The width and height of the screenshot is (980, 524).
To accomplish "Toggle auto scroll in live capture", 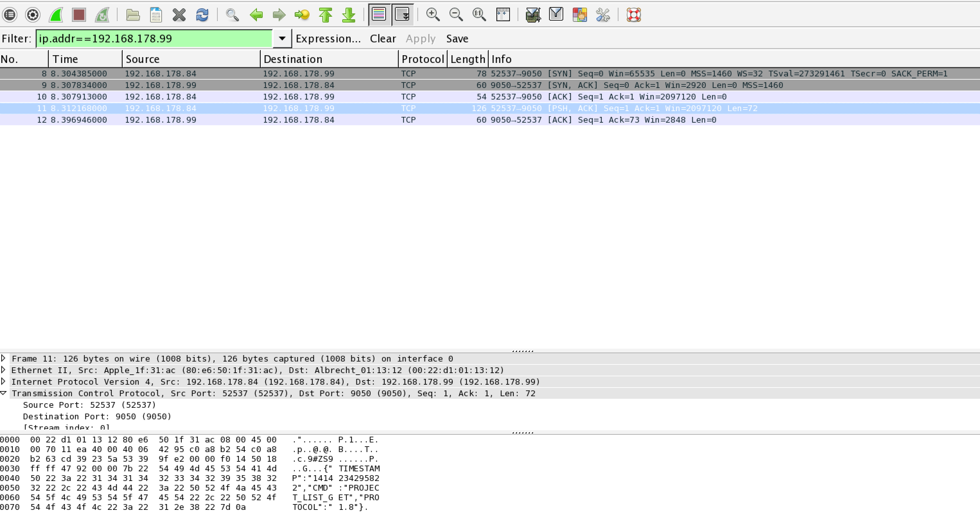I will click(x=402, y=15).
